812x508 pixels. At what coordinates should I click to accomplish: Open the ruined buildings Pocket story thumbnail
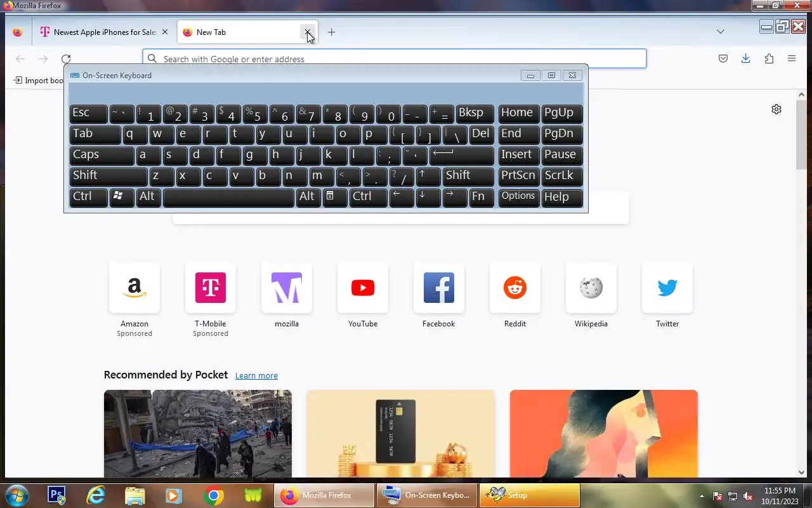pos(198,434)
